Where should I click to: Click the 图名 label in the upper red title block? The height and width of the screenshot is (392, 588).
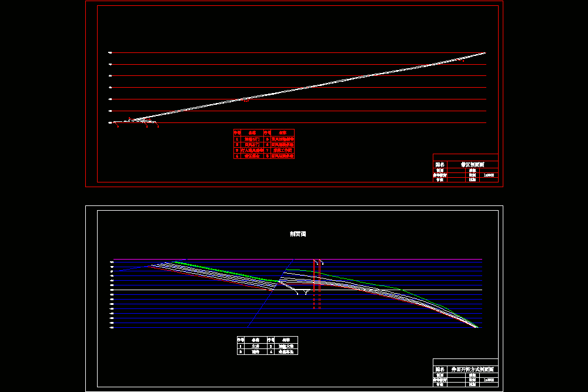(440, 164)
